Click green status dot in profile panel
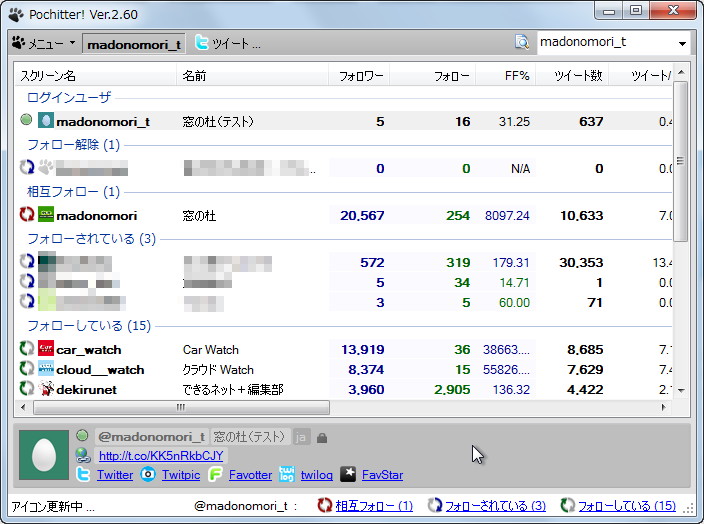Image resolution: width=704 pixels, height=524 pixels. point(82,435)
